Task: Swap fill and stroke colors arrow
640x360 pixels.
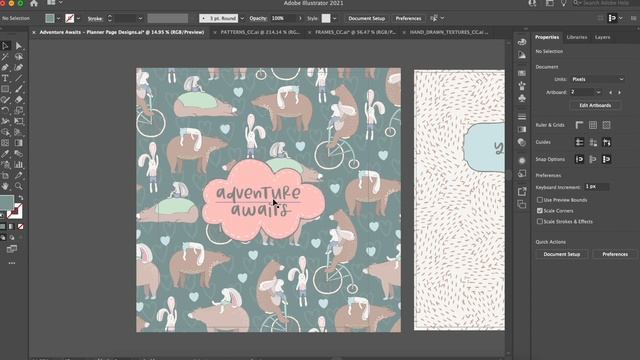Action: [20, 198]
